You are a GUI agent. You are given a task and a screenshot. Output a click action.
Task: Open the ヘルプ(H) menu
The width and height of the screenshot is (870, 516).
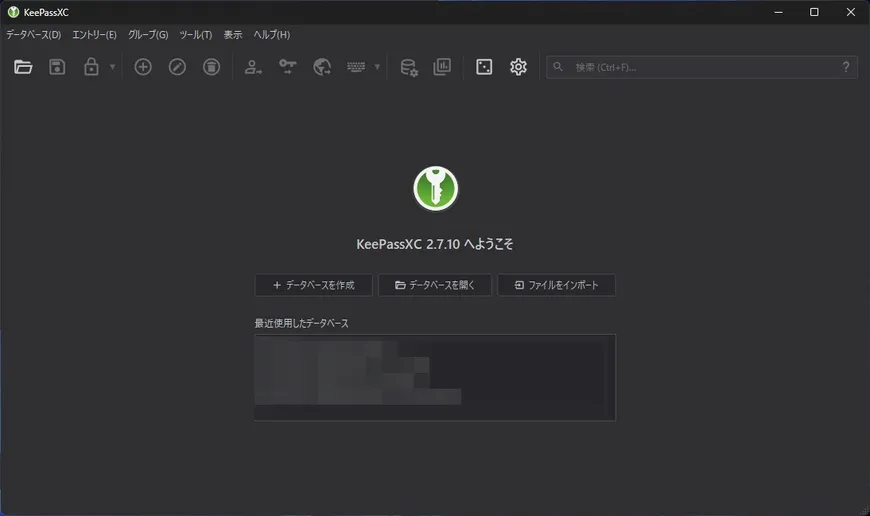pyautogui.click(x=272, y=34)
